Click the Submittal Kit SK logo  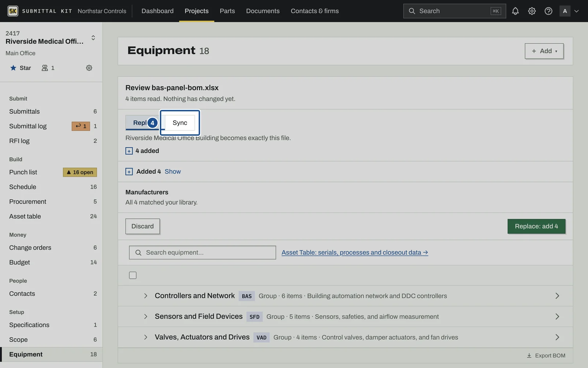[13, 11]
